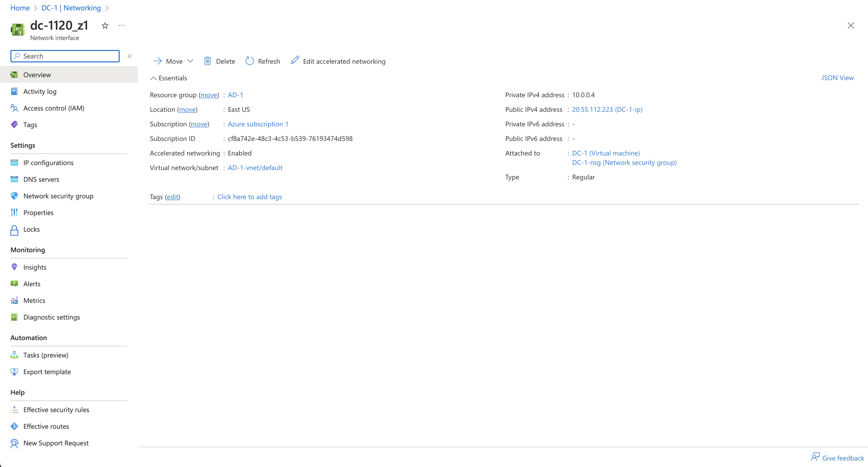Select Metrics under Monitoring
The image size is (868, 467).
tap(69, 300)
